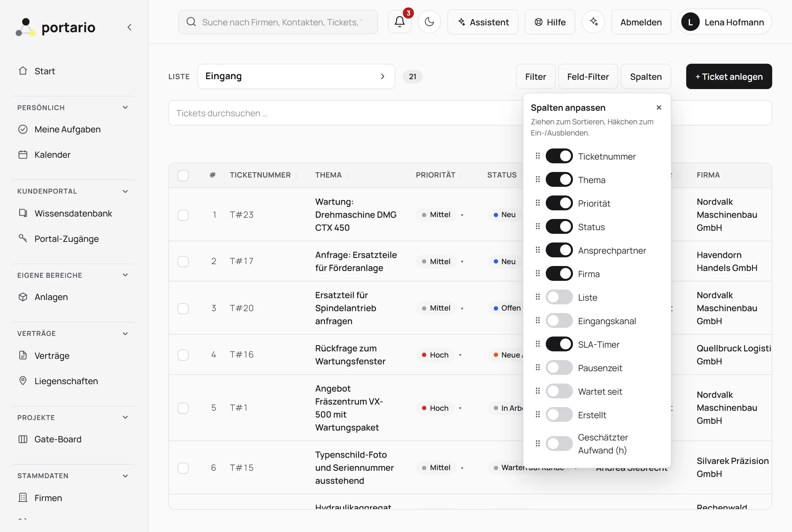This screenshot has height=532, width=792.
Task: Open the Anlagen section
Action: (74, 297)
